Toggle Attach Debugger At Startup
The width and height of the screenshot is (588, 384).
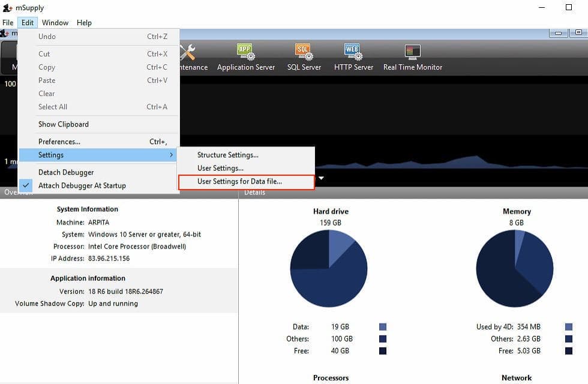point(82,185)
